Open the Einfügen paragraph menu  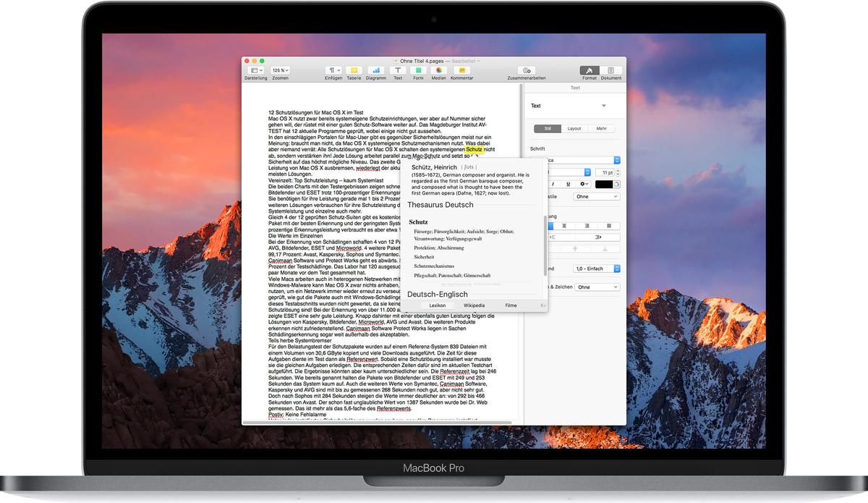333,70
